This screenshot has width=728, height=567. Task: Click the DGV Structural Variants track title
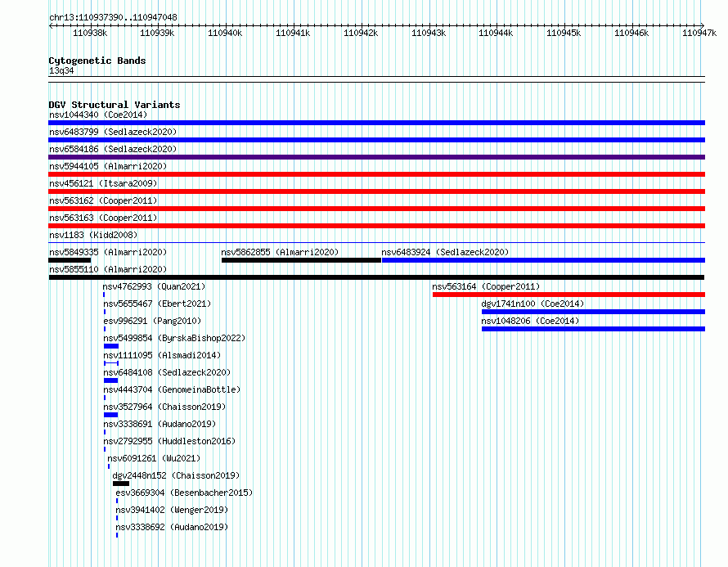pos(115,105)
